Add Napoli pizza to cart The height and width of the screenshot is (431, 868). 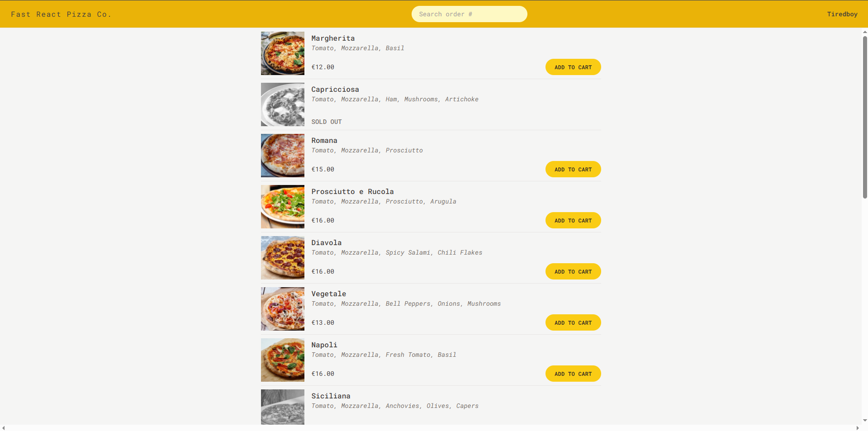click(x=573, y=374)
